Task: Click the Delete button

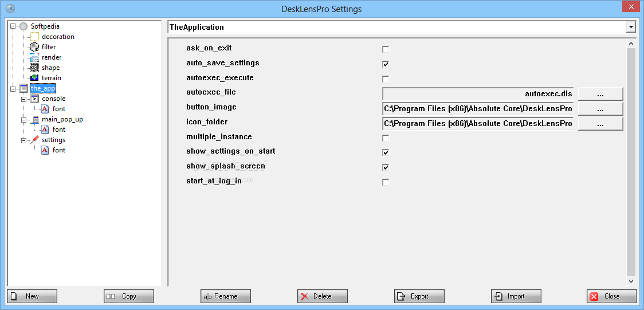Action: pos(323,296)
